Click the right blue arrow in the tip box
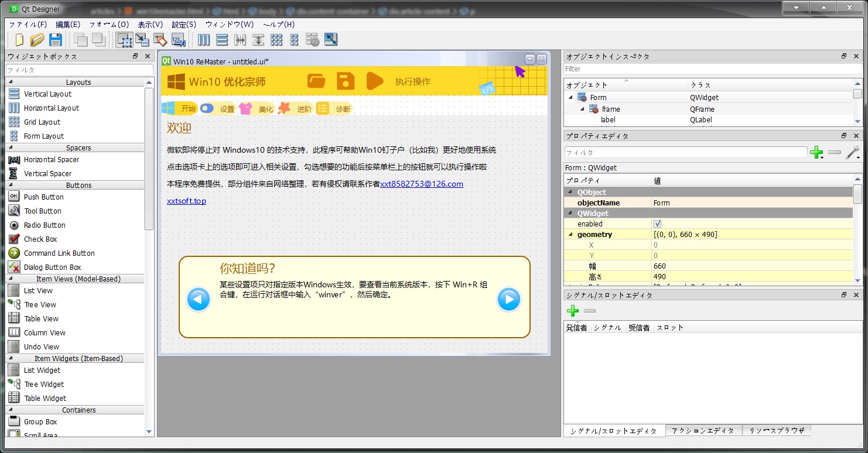Image resolution: width=868 pixels, height=453 pixels. (x=508, y=300)
